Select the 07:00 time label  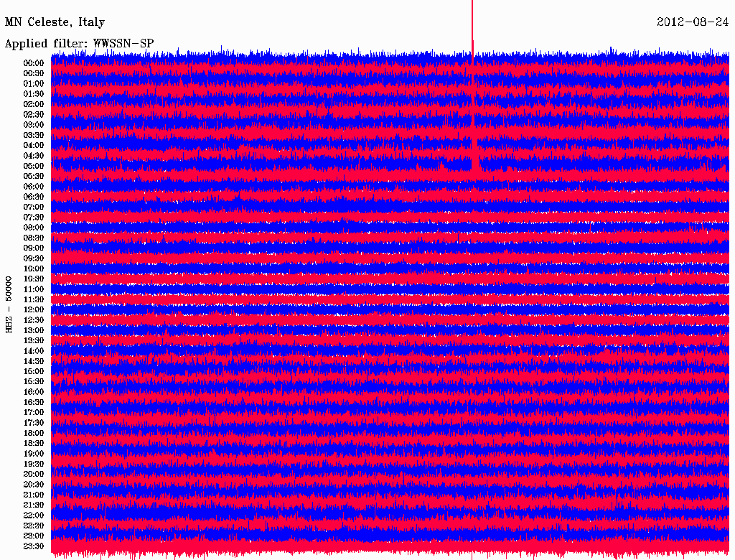pos(34,207)
